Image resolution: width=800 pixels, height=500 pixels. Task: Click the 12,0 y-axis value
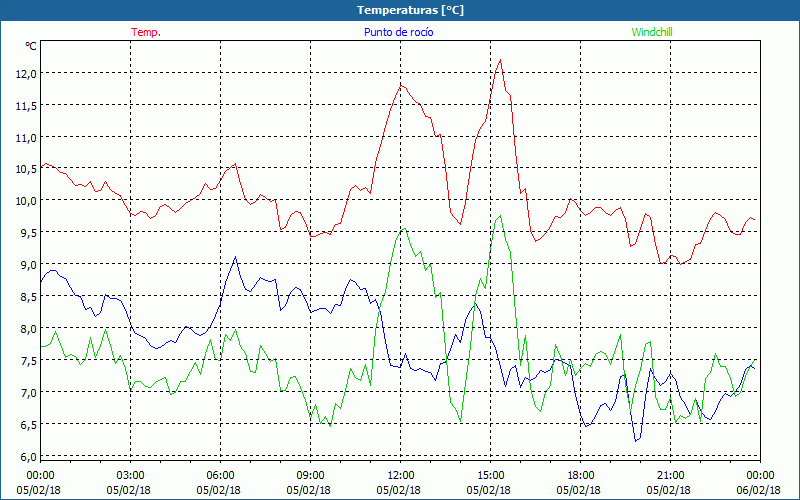click(x=27, y=73)
